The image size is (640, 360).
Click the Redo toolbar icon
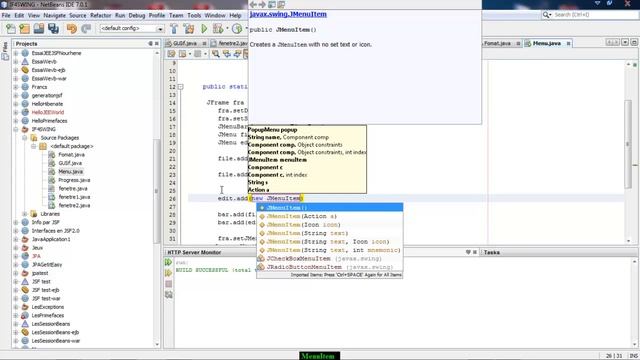click(86, 29)
